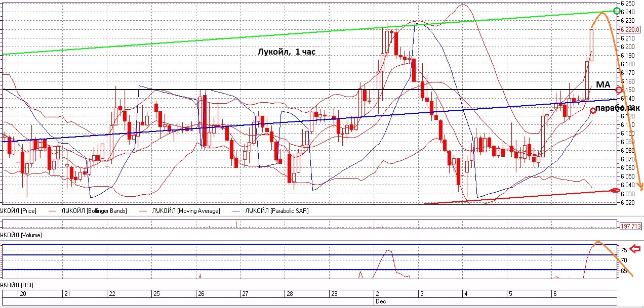Select date 4 on the time axis
Screen dimensions: 644x308
[466, 294]
